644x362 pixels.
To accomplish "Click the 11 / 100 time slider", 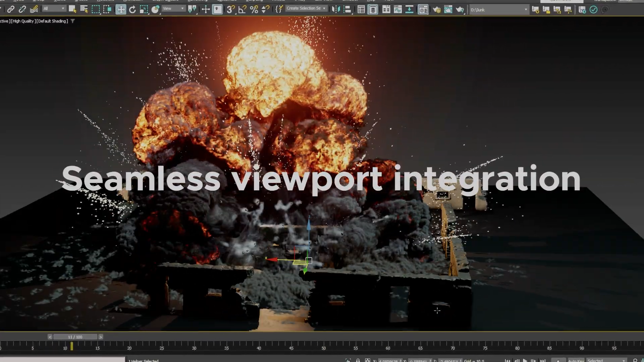I will 75,337.
